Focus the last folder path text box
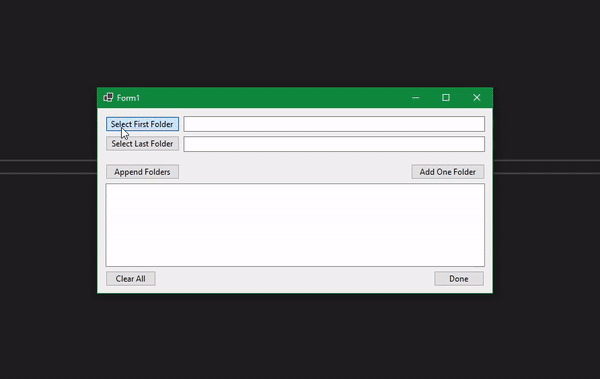This screenshot has width=600, height=379. 334,144
